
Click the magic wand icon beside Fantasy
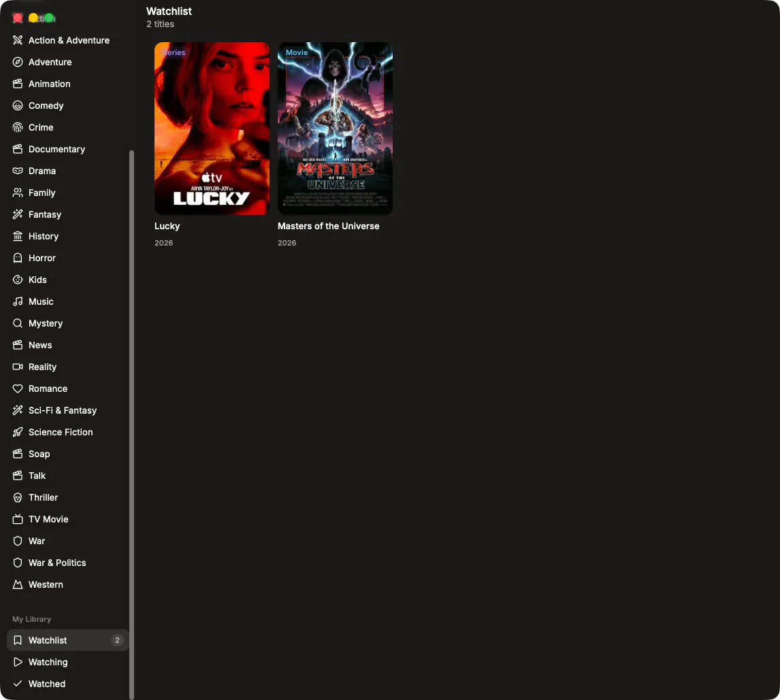[18, 214]
